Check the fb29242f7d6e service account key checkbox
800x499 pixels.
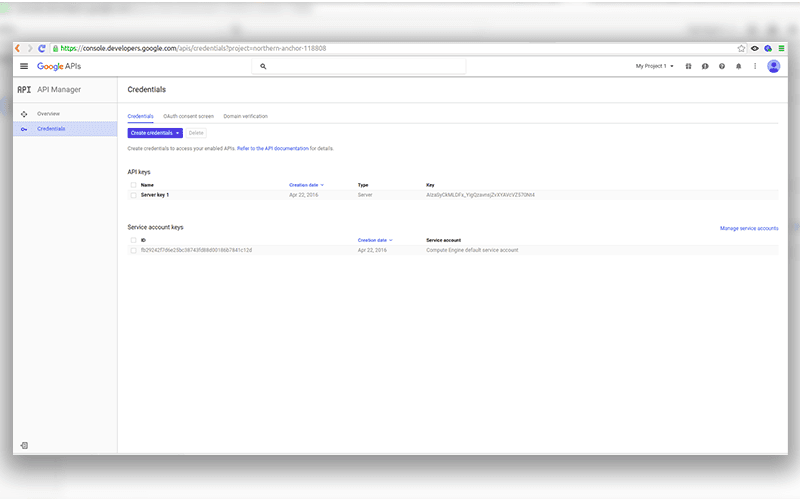click(133, 251)
